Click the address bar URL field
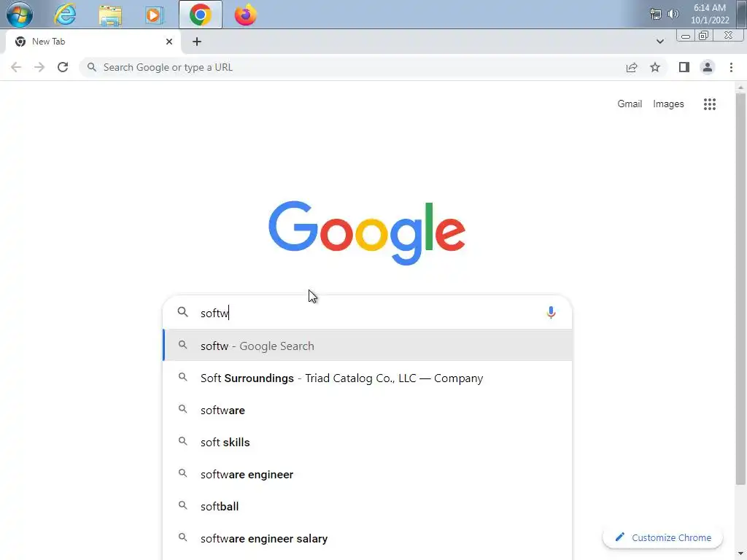 (352, 67)
